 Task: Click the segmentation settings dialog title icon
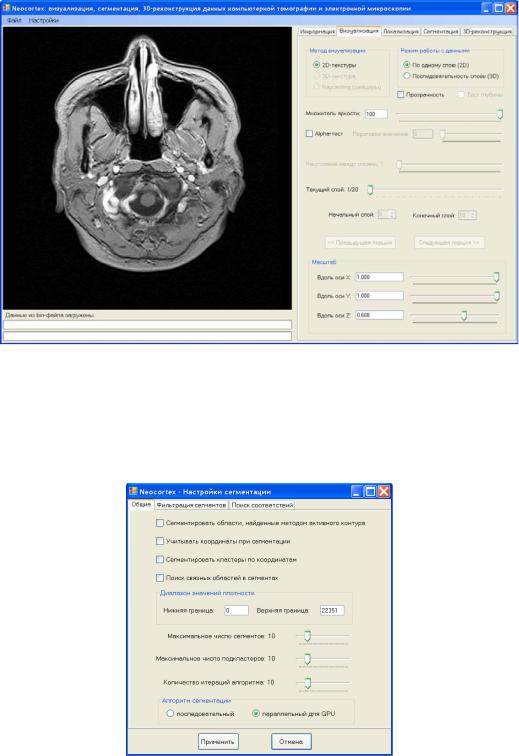[133, 491]
